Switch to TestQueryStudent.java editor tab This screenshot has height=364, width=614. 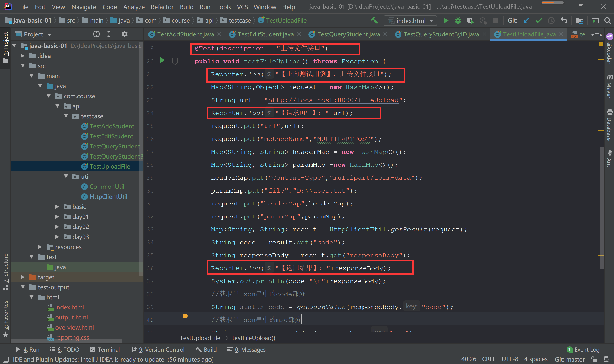[348, 34]
